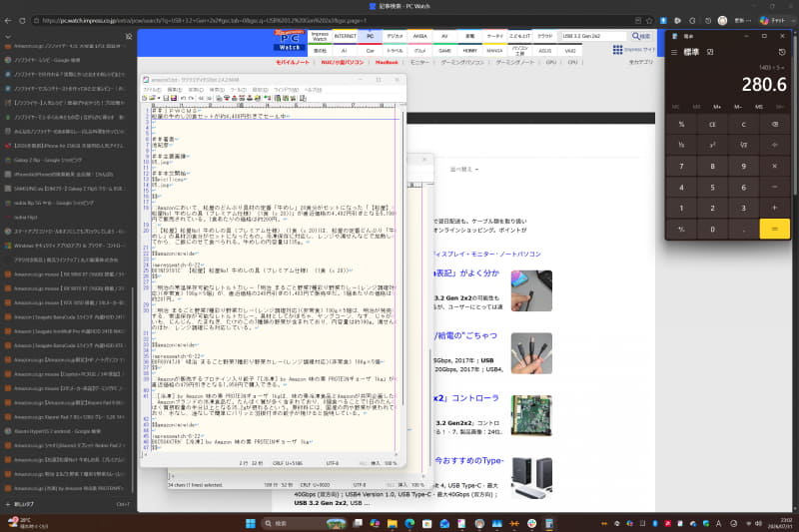Toggle calculator keep-on-top mode icon
The height and width of the screenshot is (532, 799).
(x=710, y=53)
